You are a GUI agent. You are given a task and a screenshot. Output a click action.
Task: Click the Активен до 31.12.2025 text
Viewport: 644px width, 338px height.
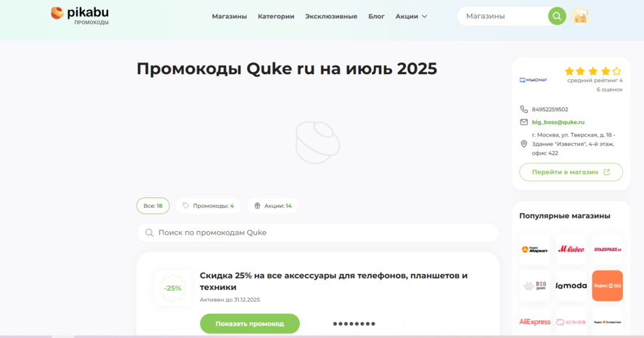point(229,299)
